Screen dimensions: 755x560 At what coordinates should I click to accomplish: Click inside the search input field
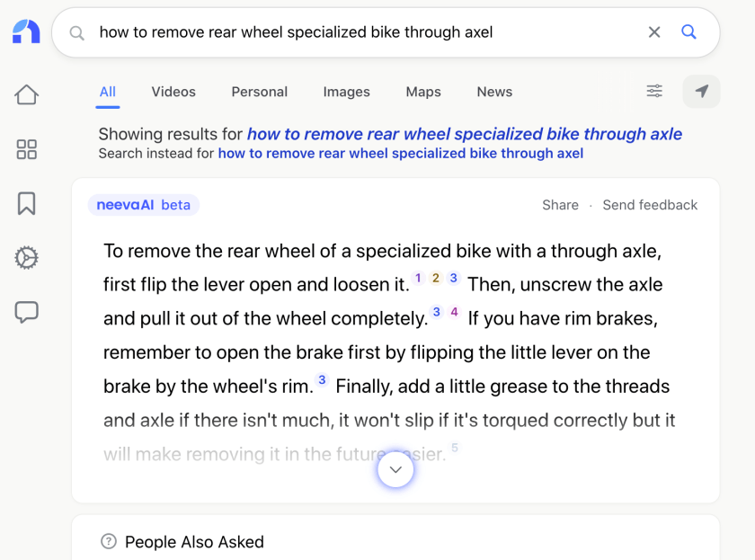point(360,32)
